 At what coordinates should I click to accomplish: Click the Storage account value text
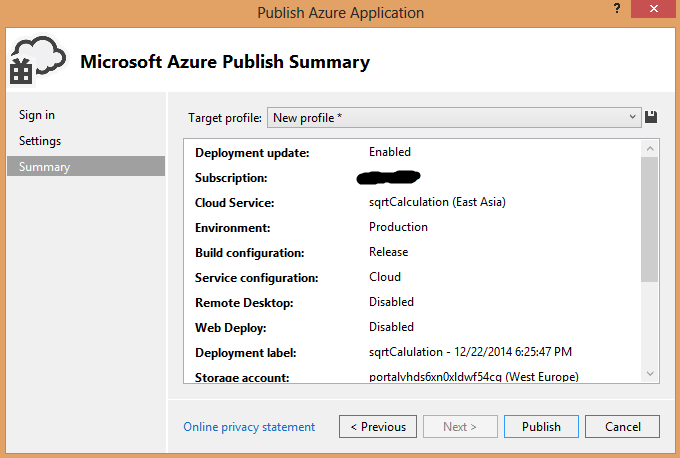coord(473,377)
